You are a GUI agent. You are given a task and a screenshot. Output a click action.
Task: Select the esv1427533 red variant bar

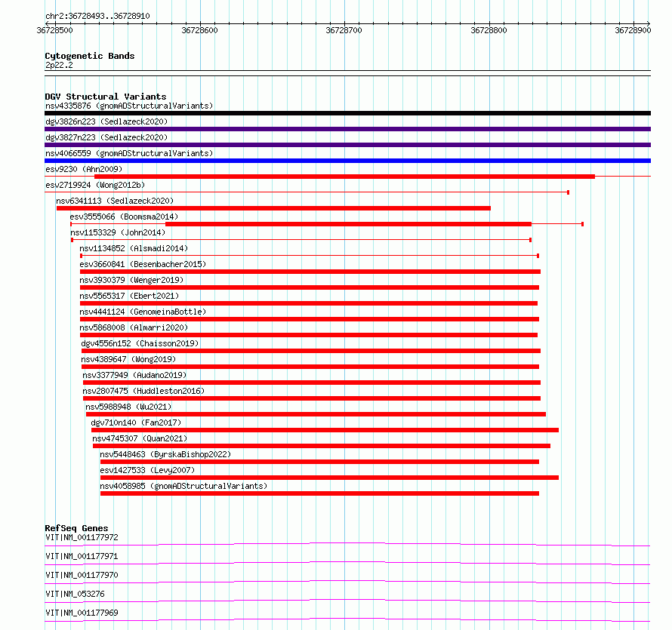[x=329, y=478]
